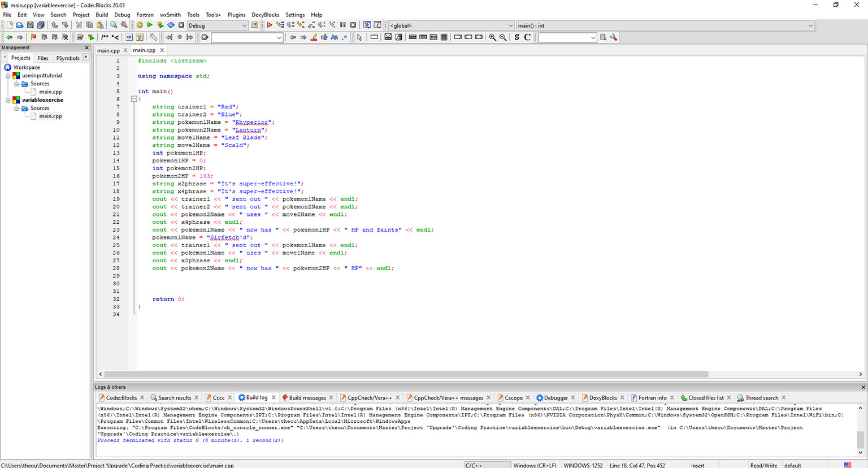
Task: Zoom out using magnifier minus icon
Action: pyautogui.click(x=503, y=37)
